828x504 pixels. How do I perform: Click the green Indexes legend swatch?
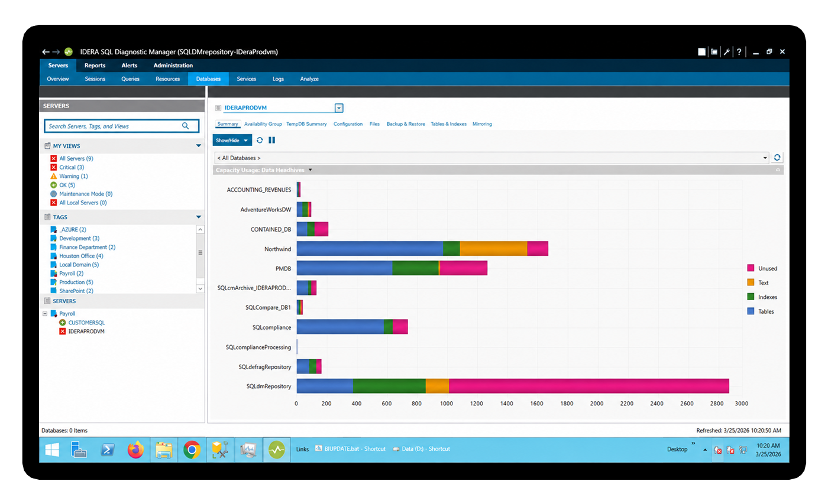[751, 297]
